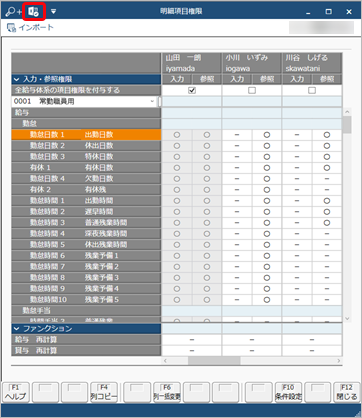
Task: Open help with the F1 ヘルプ button
Action: 15,392
